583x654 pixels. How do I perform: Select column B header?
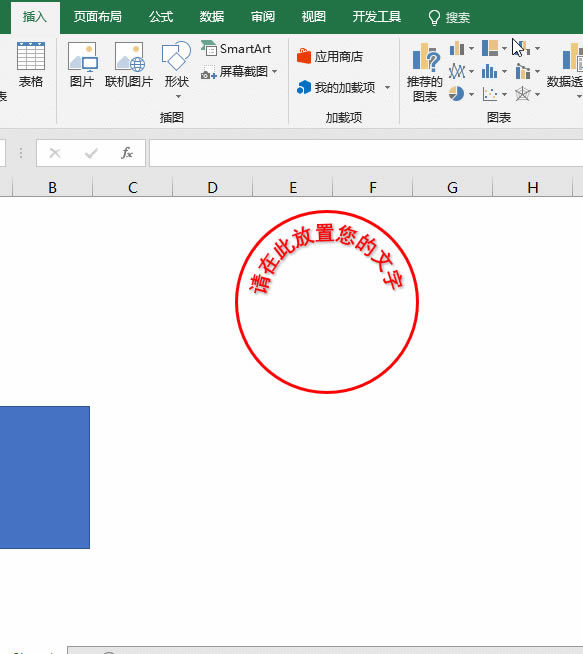click(x=53, y=187)
